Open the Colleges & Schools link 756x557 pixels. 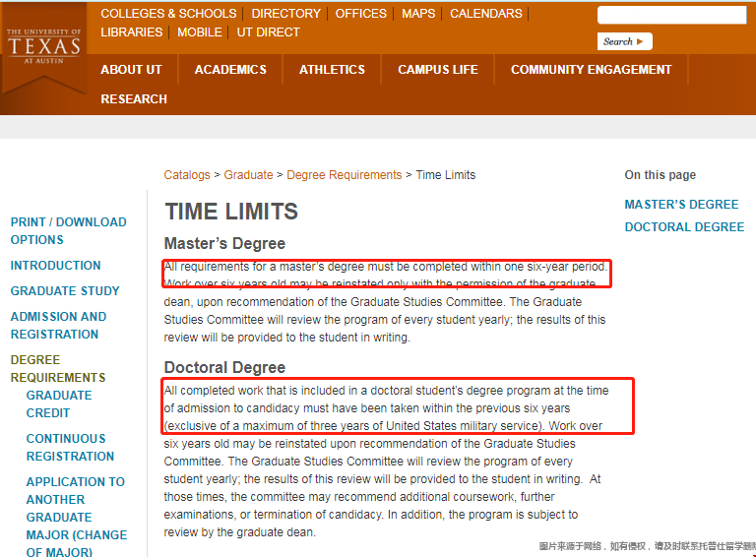click(x=168, y=14)
